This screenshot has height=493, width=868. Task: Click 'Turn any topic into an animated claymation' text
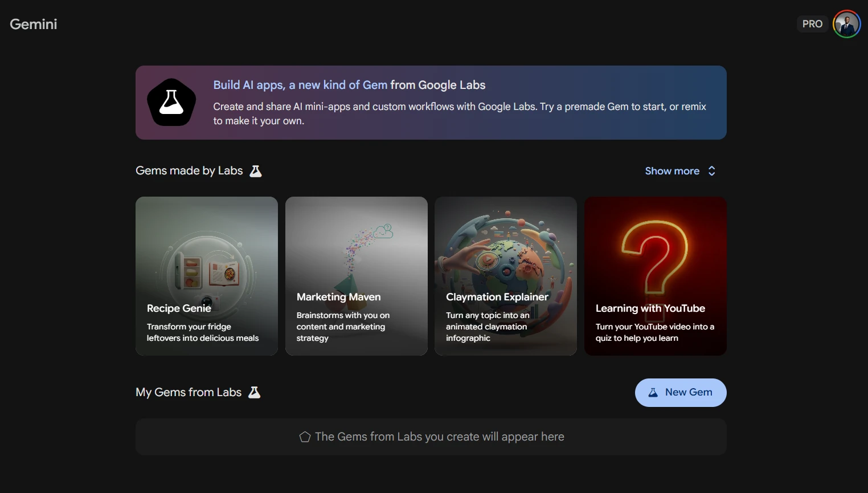[488, 327]
